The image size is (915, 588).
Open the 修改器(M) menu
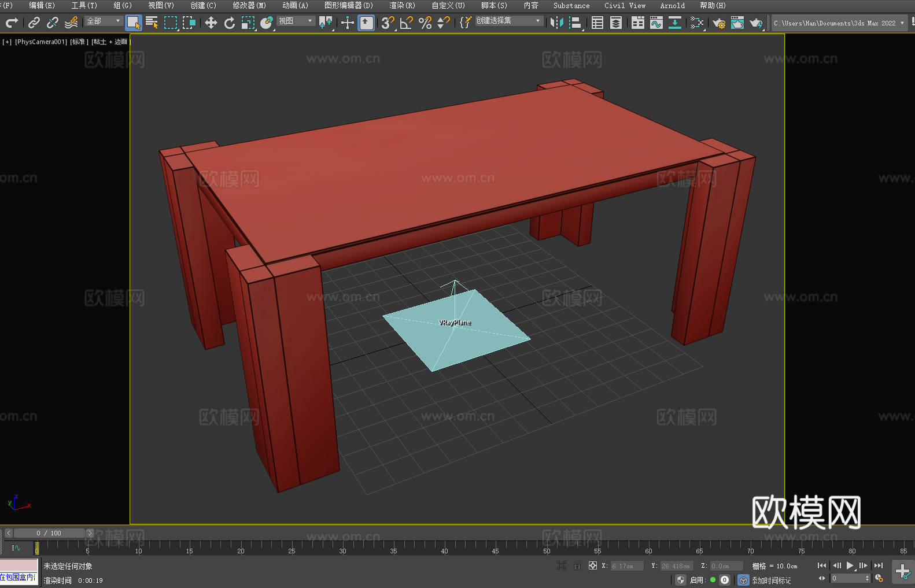point(249,5)
